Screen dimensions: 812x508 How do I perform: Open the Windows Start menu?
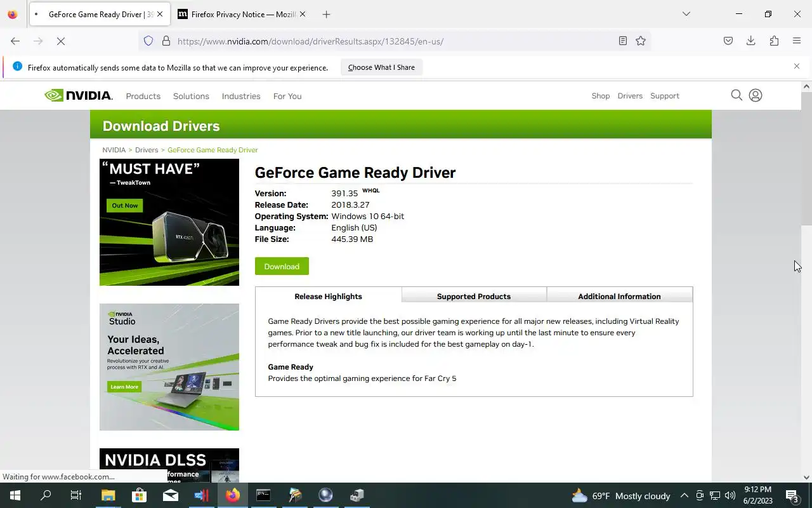[15, 495]
